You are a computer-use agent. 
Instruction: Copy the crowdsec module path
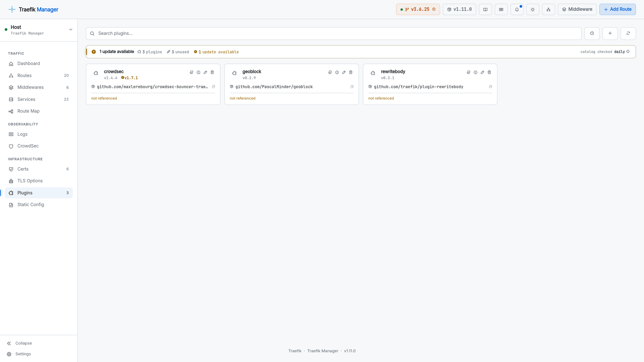(213, 87)
